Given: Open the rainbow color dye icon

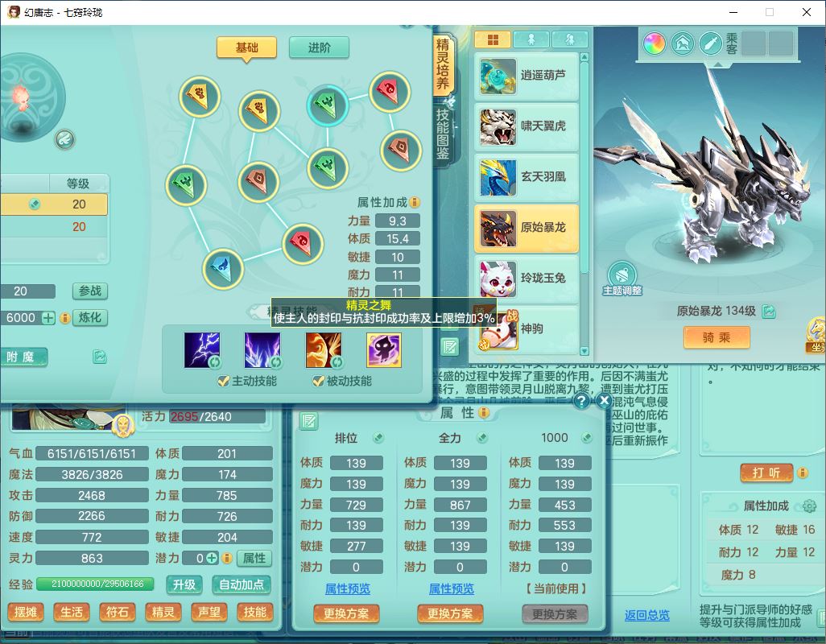Looking at the screenshot, I should coord(654,43).
